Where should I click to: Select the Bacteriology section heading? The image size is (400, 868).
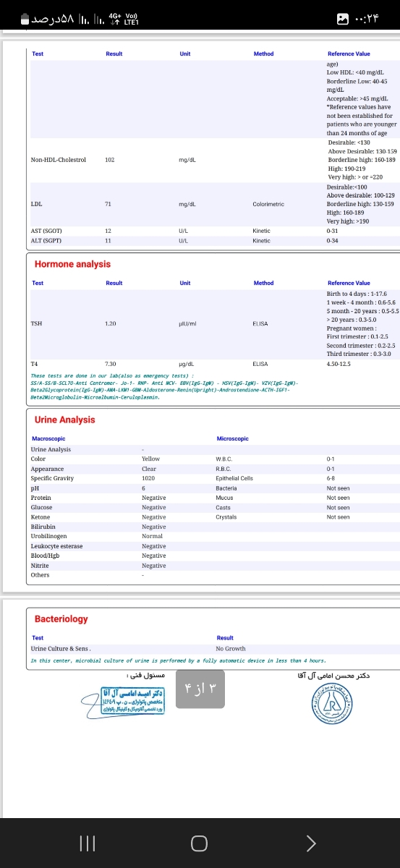point(61,618)
